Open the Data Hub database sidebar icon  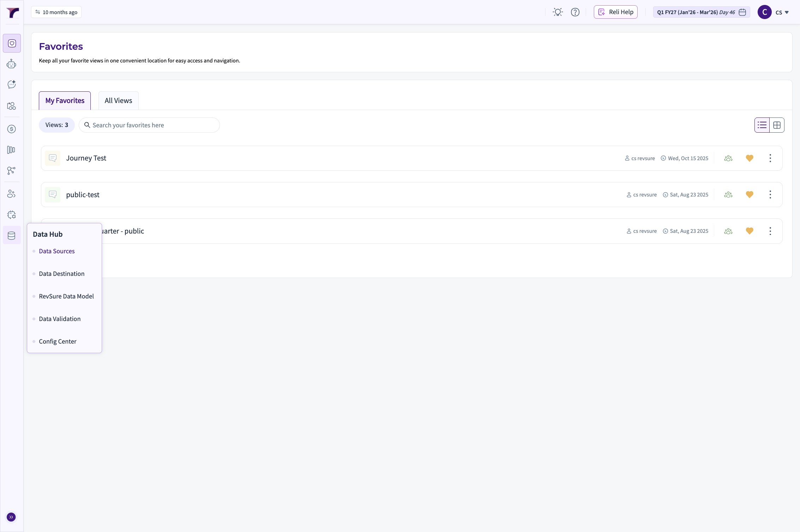tap(12, 235)
